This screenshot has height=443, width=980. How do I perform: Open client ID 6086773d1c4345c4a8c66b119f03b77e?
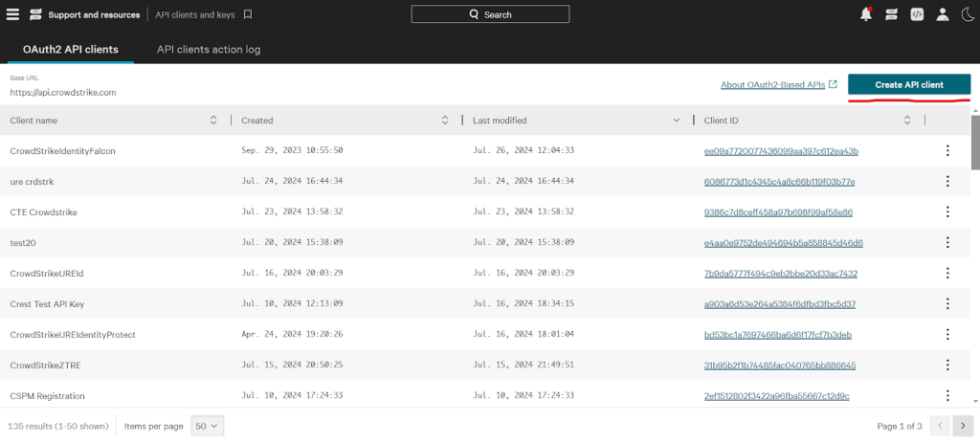point(779,181)
